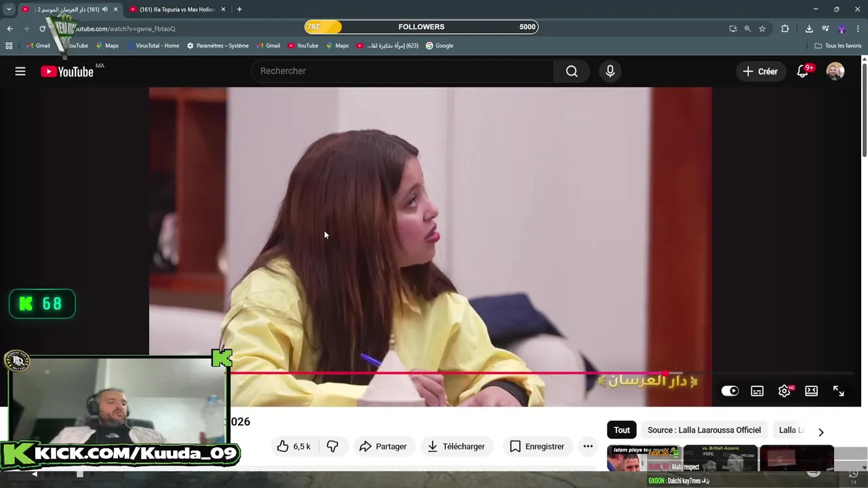This screenshot has width=868, height=488.
Task: Open the notifications bell
Action: (x=802, y=71)
